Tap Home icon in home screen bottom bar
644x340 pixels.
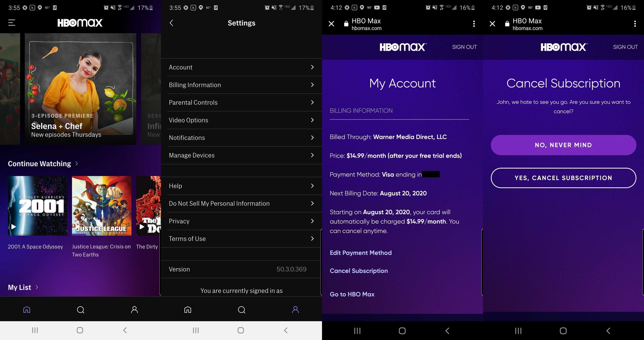click(x=27, y=309)
